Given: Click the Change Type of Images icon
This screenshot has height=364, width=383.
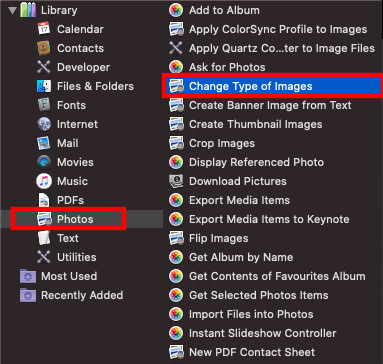Looking at the screenshot, I should (176, 86).
